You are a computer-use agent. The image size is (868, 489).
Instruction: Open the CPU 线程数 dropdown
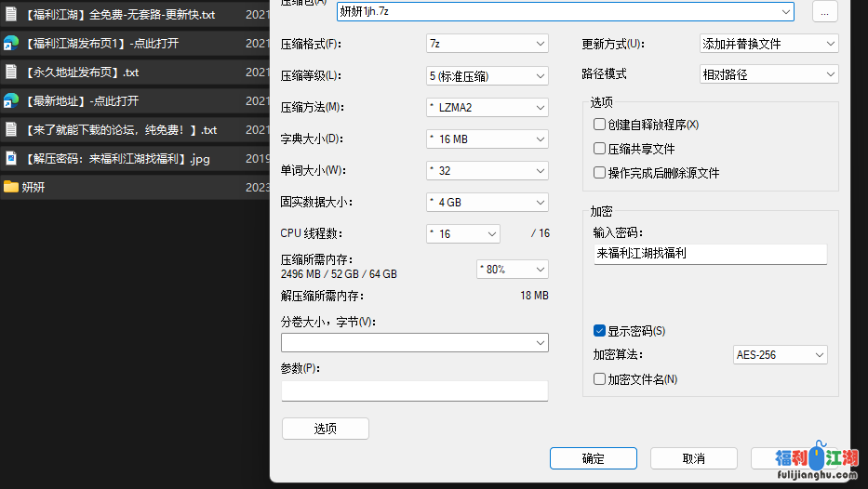(x=462, y=233)
